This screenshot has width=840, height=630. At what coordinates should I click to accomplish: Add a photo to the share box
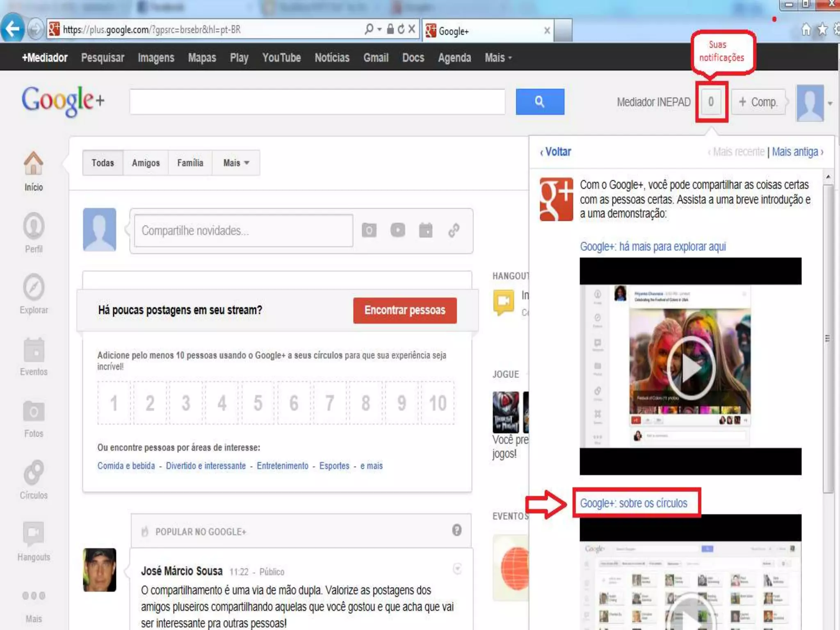(369, 230)
